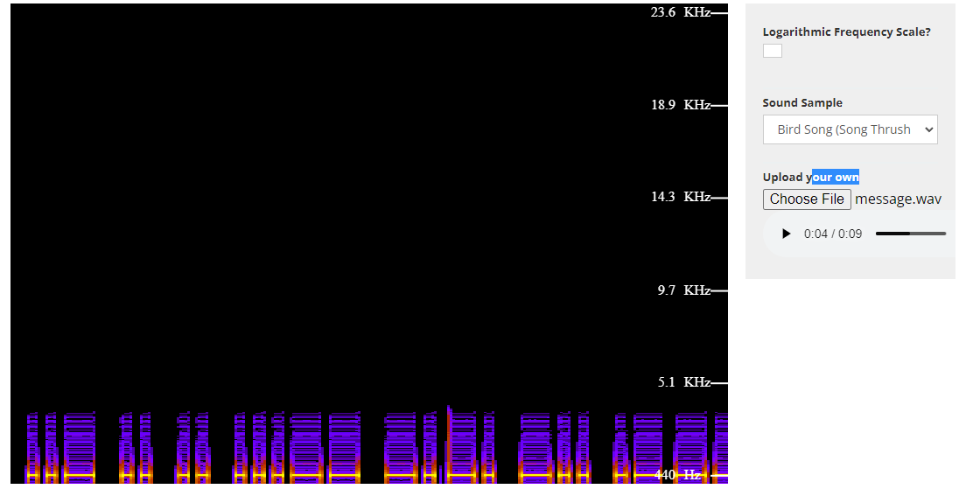Play the uploaded message.wav audio
980x489 pixels.
coord(787,234)
